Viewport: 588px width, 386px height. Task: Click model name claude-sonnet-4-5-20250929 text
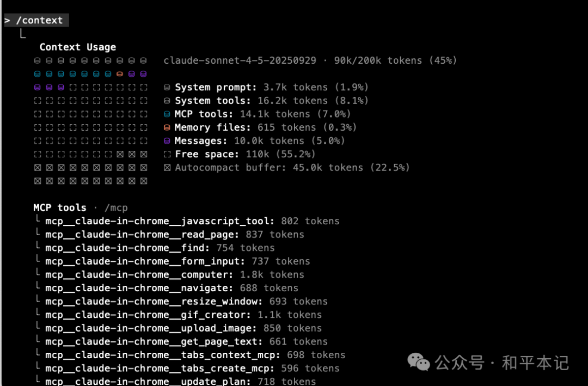(x=240, y=60)
